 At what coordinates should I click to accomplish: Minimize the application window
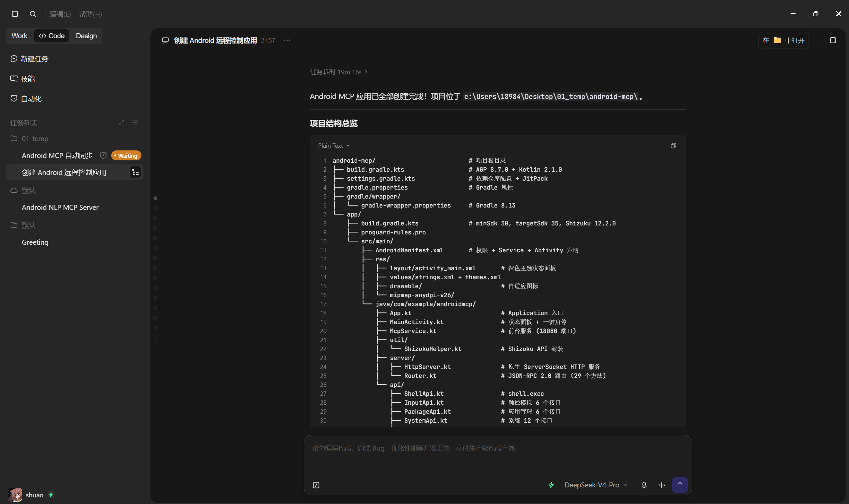[x=793, y=14]
